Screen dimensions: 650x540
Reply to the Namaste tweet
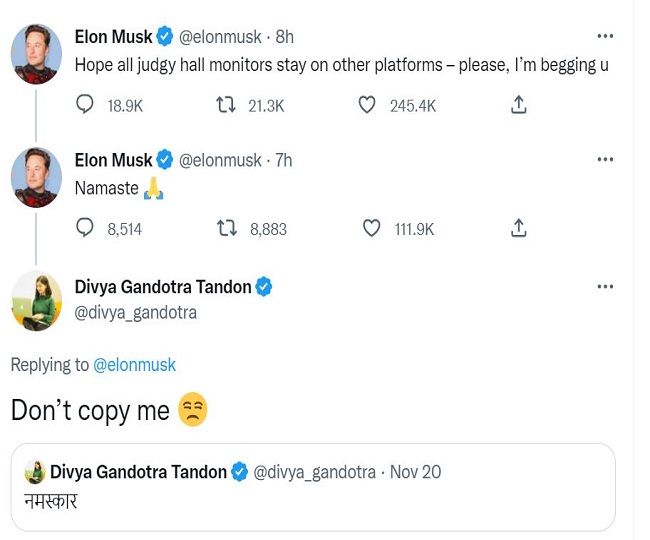[x=85, y=229]
